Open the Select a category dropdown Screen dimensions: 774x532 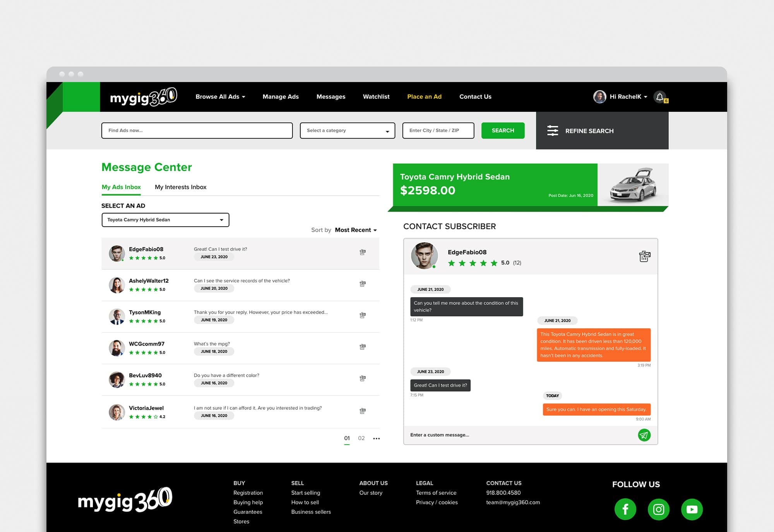(x=347, y=130)
